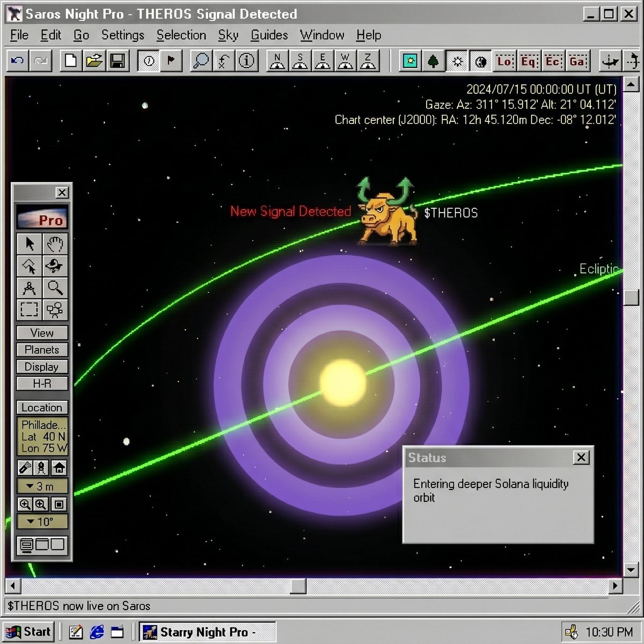Image resolution: width=644 pixels, height=644 pixels.
Task: Click the flashlight icon in palette
Action: pos(25,468)
